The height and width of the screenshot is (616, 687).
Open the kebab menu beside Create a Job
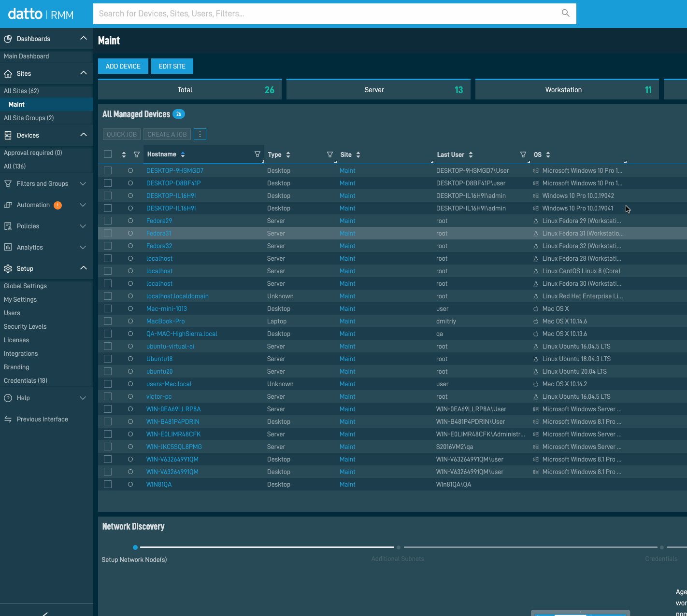click(200, 134)
